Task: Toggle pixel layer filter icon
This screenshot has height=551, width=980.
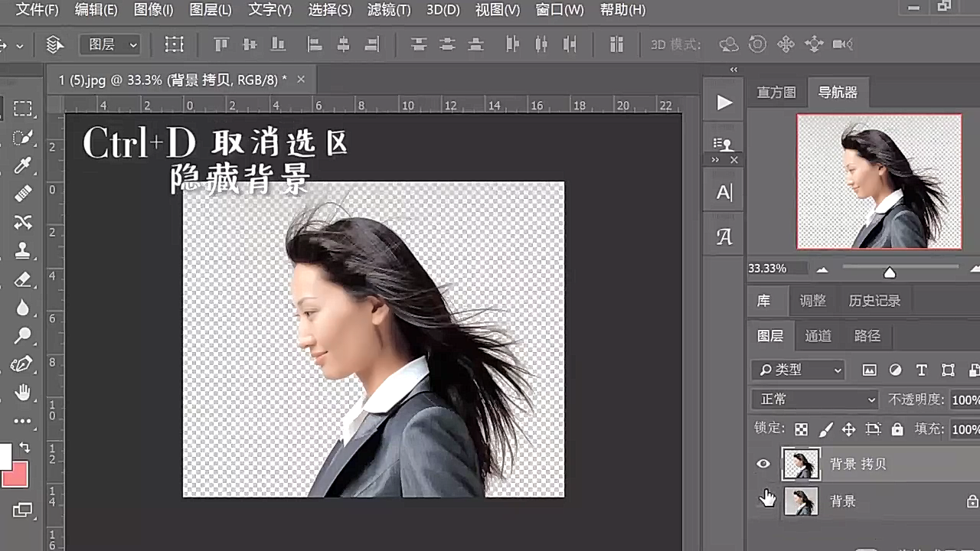Action: [869, 370]
